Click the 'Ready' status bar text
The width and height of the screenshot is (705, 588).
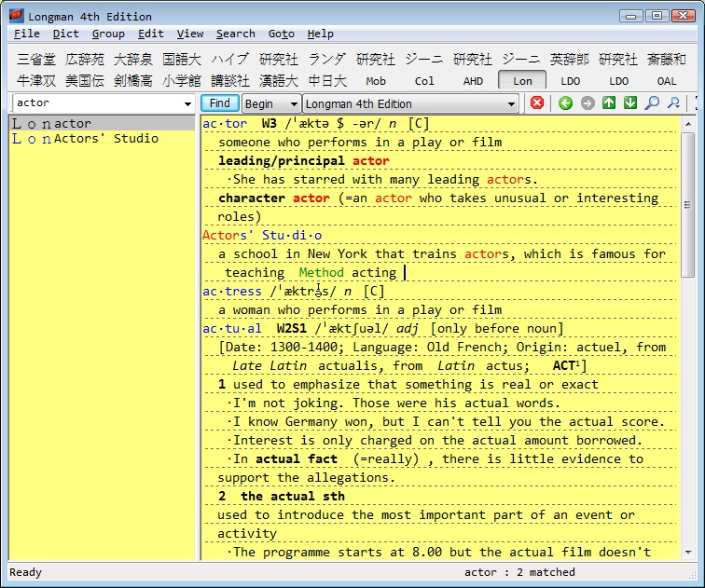[x=25, y=572]
